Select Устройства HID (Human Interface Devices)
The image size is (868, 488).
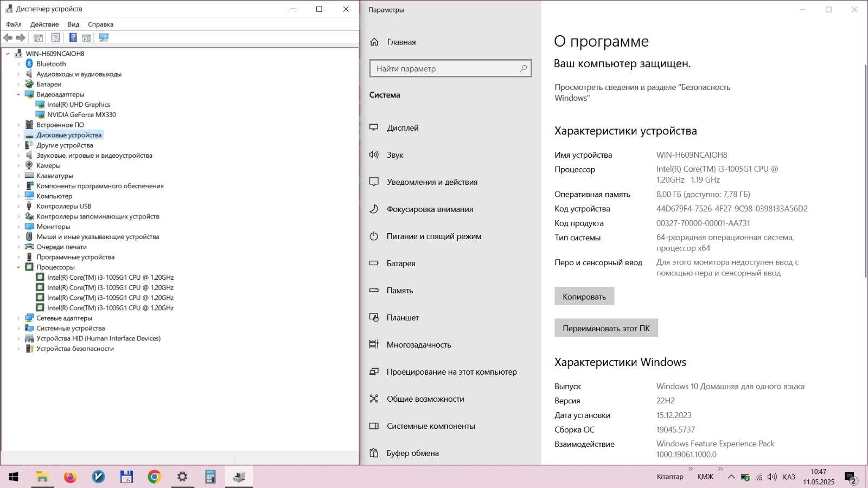click(x=98, y=338)
